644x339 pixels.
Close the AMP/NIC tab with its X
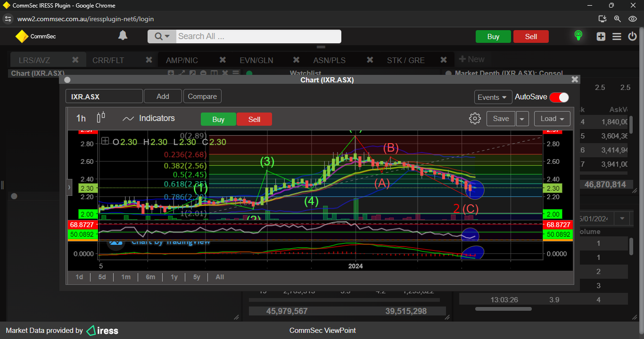223,60
